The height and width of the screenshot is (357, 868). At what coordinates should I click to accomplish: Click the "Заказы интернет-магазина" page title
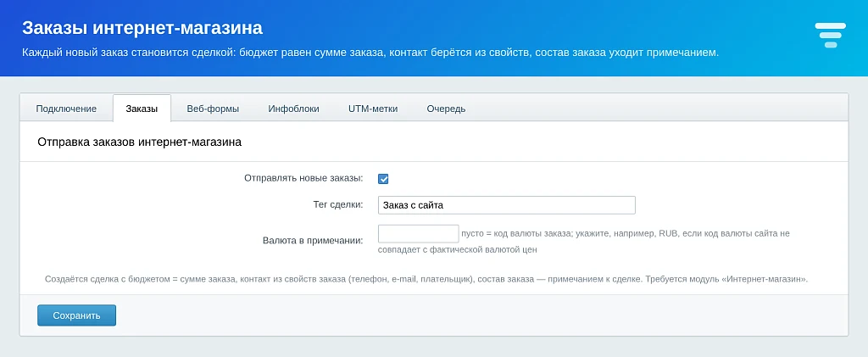(142, 28)
